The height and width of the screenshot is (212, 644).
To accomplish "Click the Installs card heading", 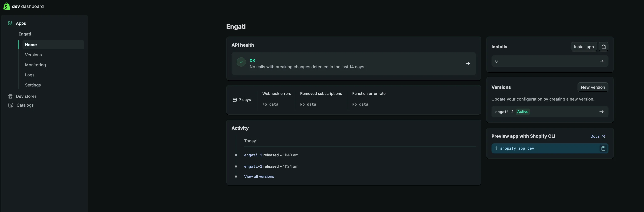I will click(x=499, y=47).
